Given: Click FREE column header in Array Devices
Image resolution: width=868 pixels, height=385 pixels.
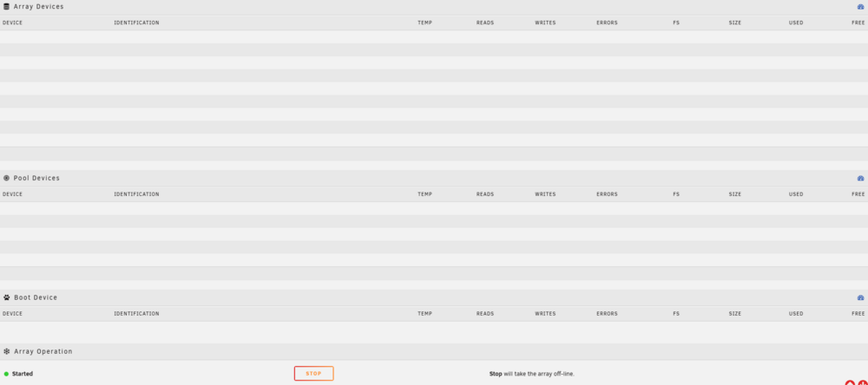Looking at the screenshot, I should [858, 23].
